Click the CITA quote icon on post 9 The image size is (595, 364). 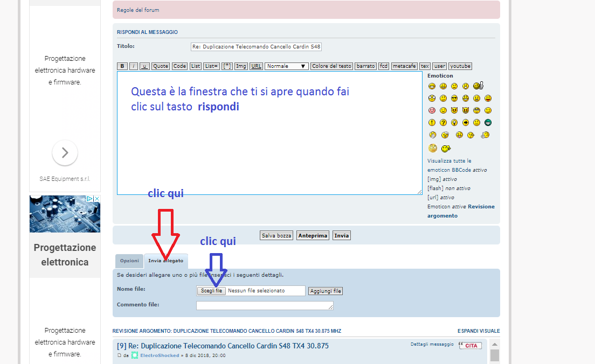(x=470, y=345)
